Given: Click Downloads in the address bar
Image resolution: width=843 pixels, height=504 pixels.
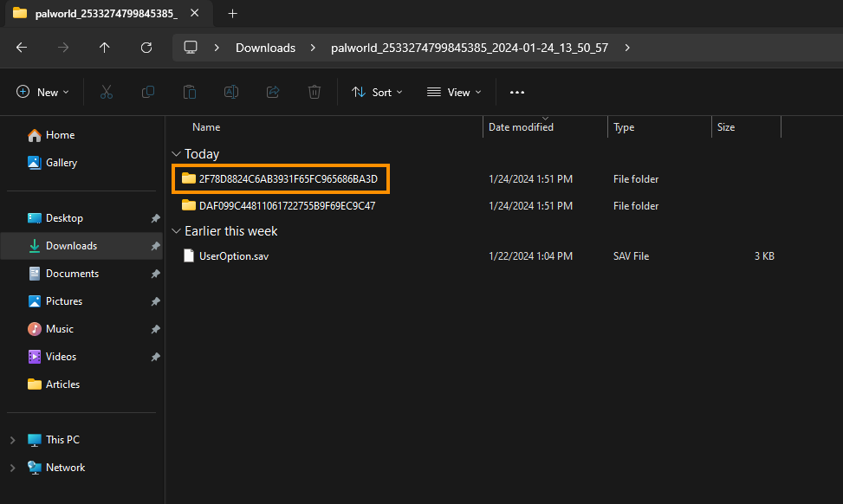Looking at the screenshot, I should click(x=266, y=48).
